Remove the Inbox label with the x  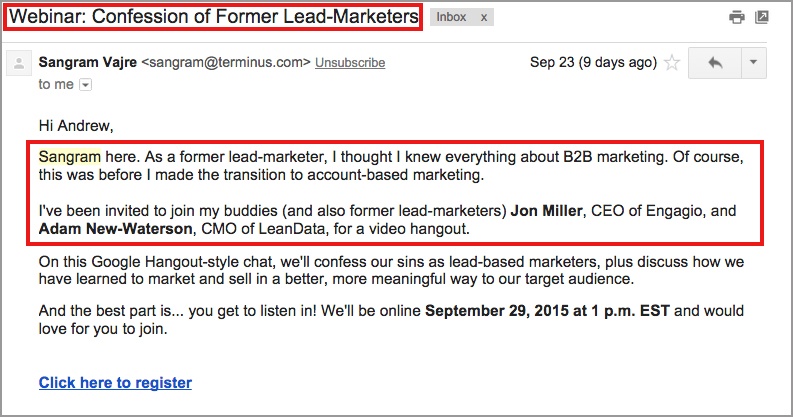[x=484, y=17]
